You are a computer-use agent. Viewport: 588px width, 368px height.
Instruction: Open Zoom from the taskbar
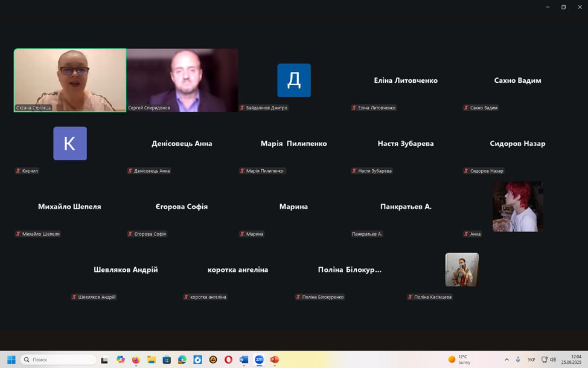click(259, 360)
